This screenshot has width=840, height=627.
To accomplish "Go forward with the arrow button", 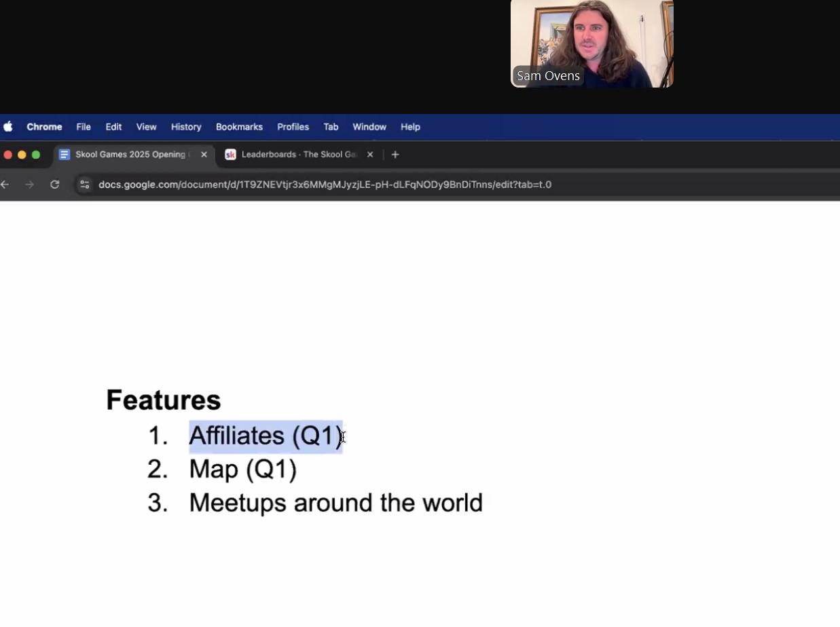I will point(29,185).
